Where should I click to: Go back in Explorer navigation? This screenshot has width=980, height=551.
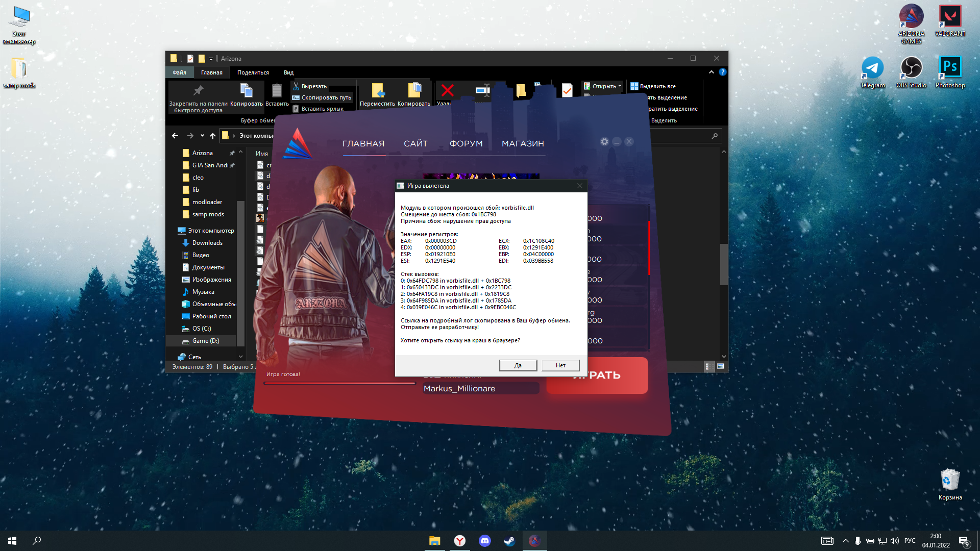point(175,136)
